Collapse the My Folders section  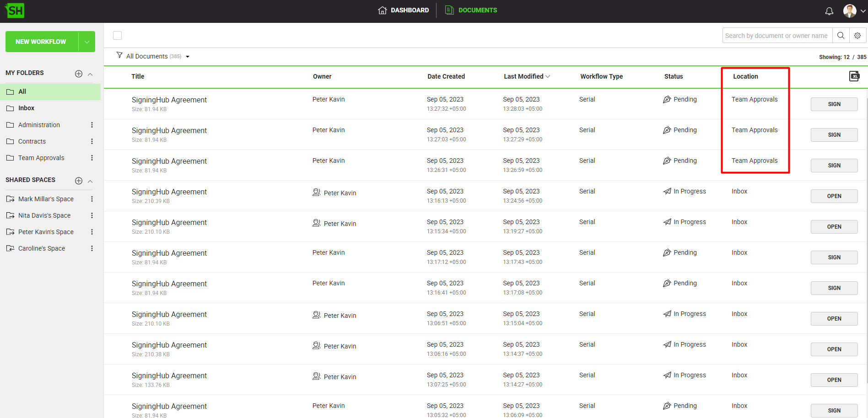tap(91, 74)
